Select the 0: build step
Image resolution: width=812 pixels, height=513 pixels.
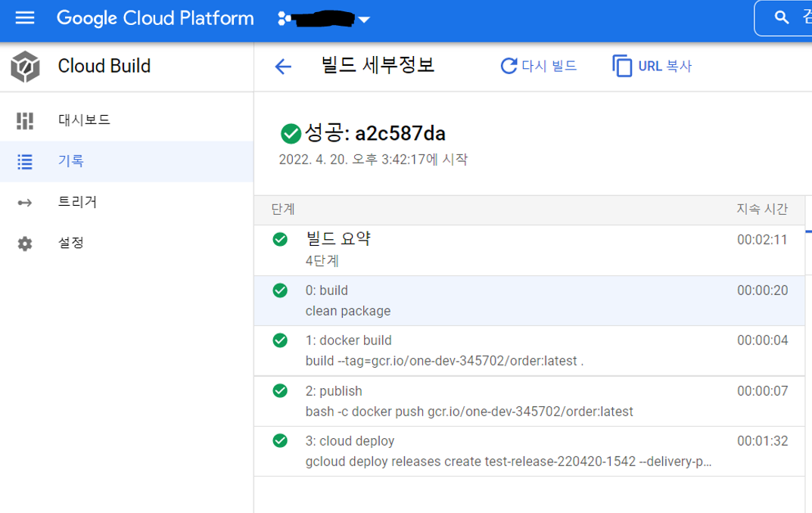pyautogui.click(x=529, y=300)
